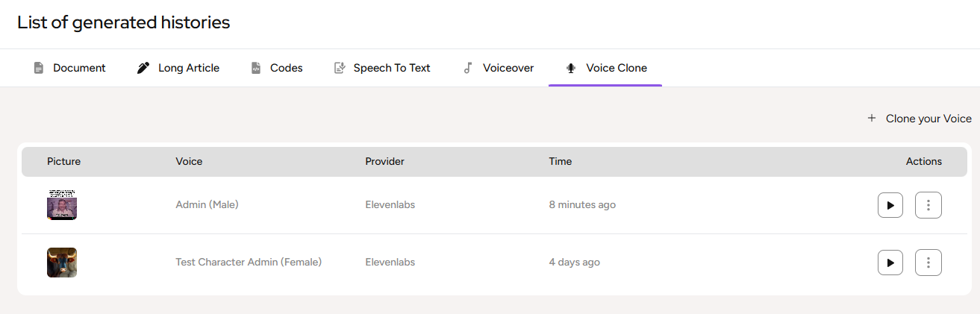Click the Admin (Male) voice name
Image resolution: width=980 pixels, height=314 pixels.
coord(207,205)
